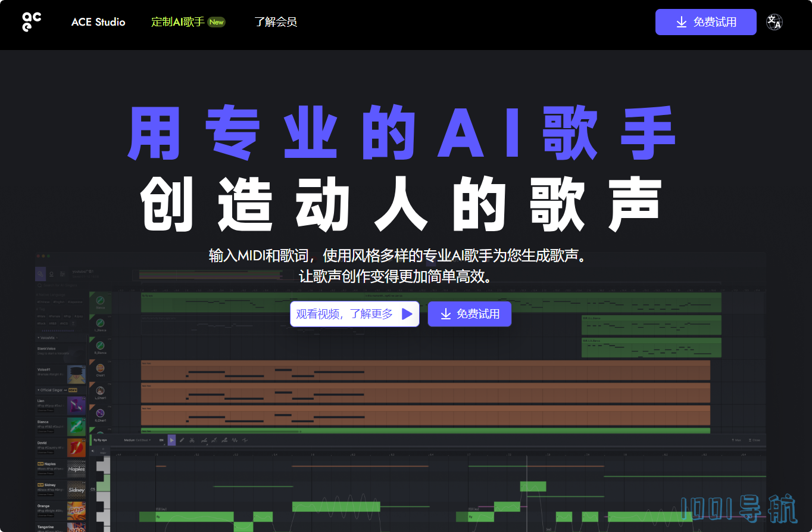Select the pencil draw tool in the editor toolbar
Viewport: 812px width, 532px height.
pyautogui.click(x=182, y=440)
